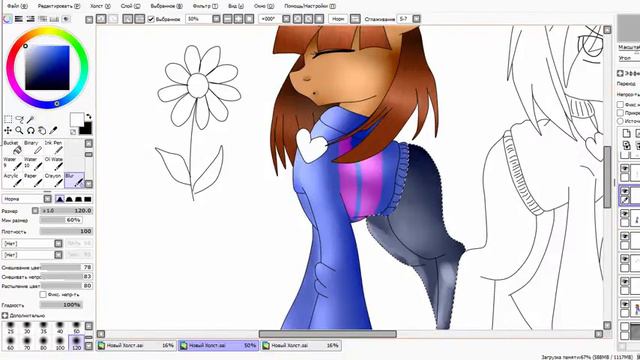
Task: Choose the Binary pen tool
Action: click(x=33, y=147)
